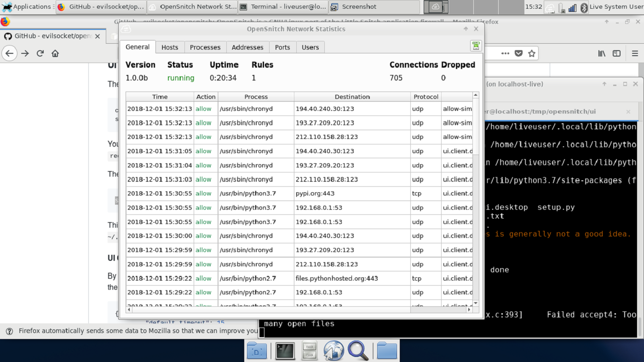Open page actions three-dot menu
Viewport: 644px width, 362px height.
pos(505,53)
